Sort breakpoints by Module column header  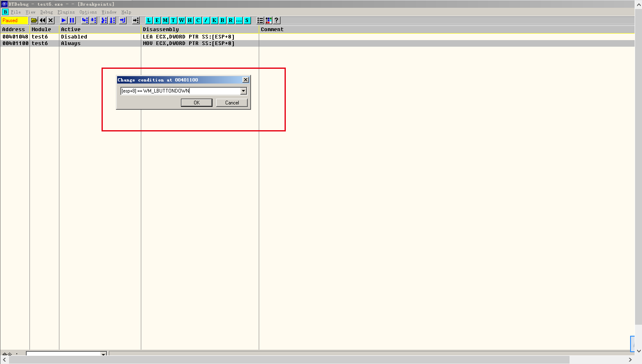(45, 29)
